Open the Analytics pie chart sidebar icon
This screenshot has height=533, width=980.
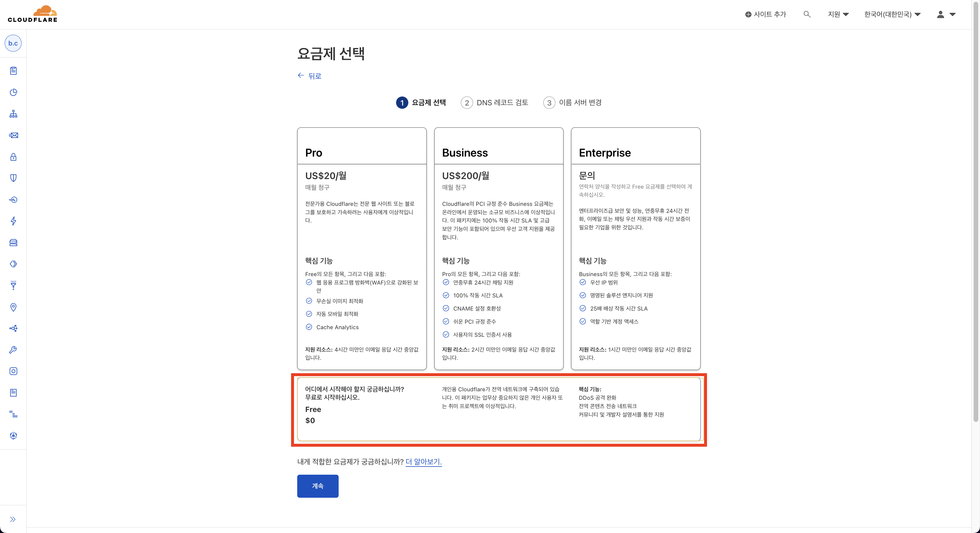pyautogui.click(x=13, y=92)
